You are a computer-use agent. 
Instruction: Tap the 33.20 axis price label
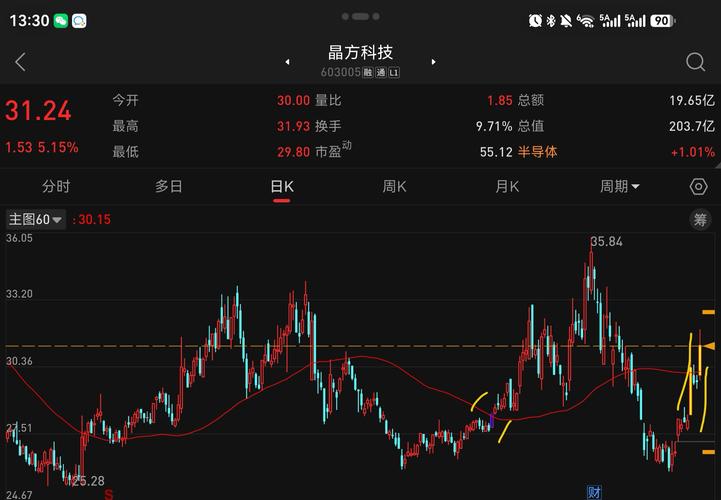coord(19,294)
